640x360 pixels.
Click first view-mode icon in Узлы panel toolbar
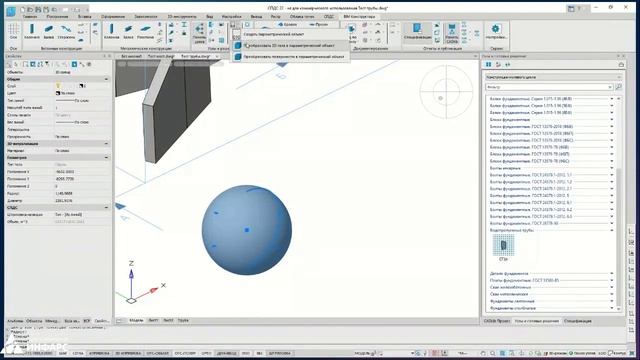[x=489, y=64]
